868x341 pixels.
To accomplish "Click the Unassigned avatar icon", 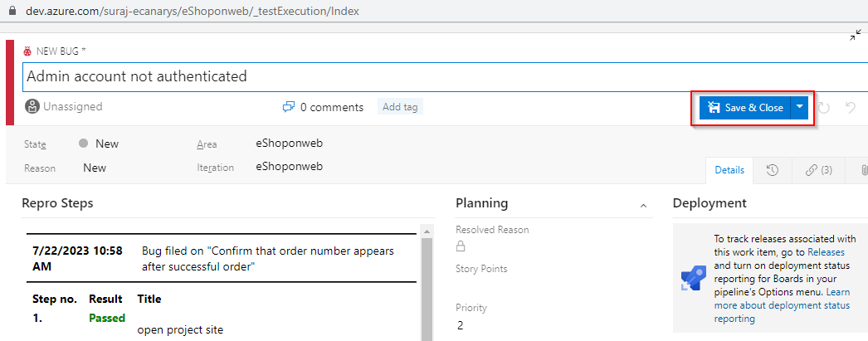I will [32, 107].
